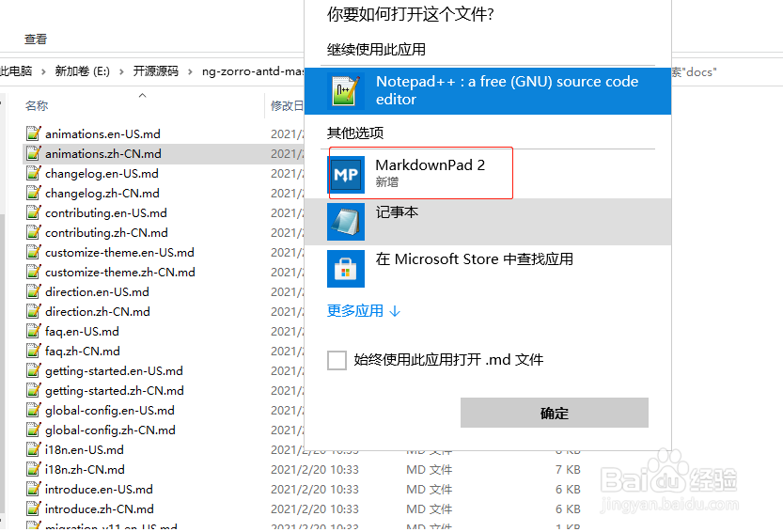Expand breadcrumb arrow after 新加卷 (E:)
783x532 pixels.
coord(121,72)
